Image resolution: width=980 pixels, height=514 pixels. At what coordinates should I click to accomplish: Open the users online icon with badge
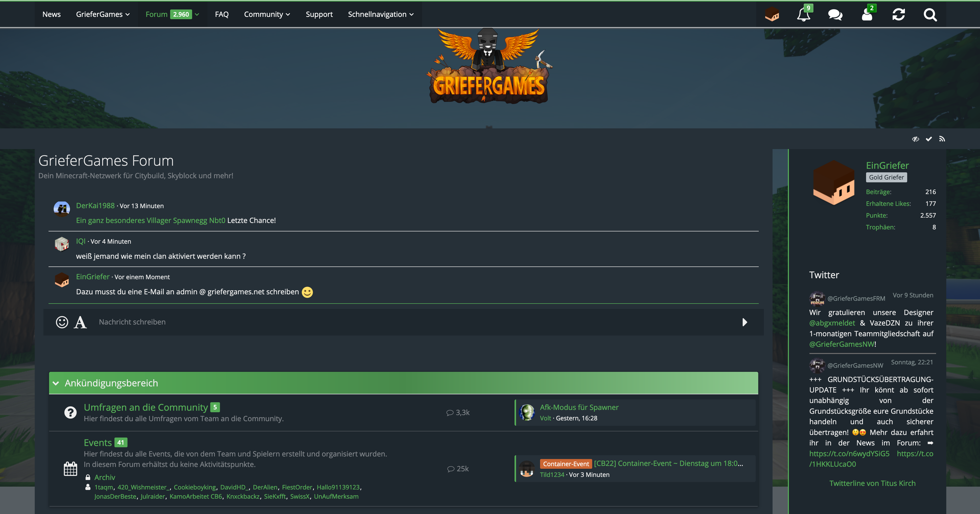[x=867, y=15]
